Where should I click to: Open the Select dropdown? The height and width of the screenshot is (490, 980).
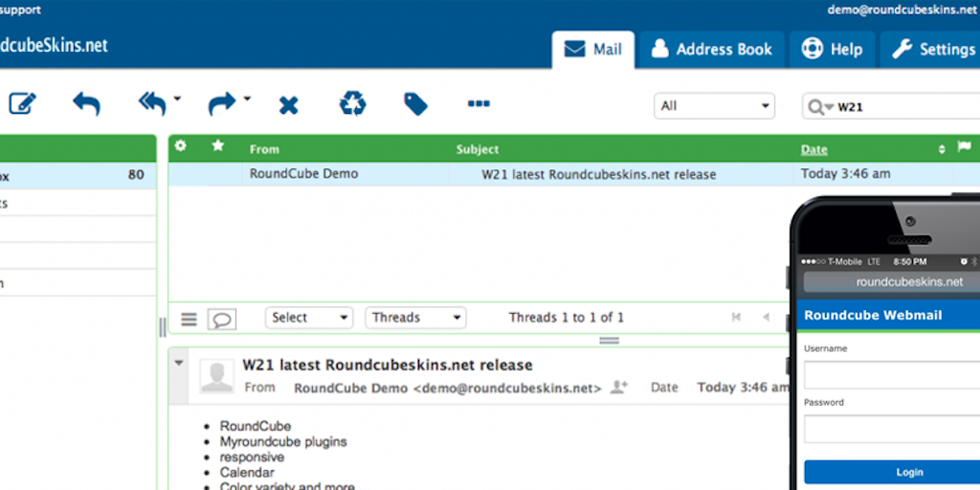(x=309, y=318)
